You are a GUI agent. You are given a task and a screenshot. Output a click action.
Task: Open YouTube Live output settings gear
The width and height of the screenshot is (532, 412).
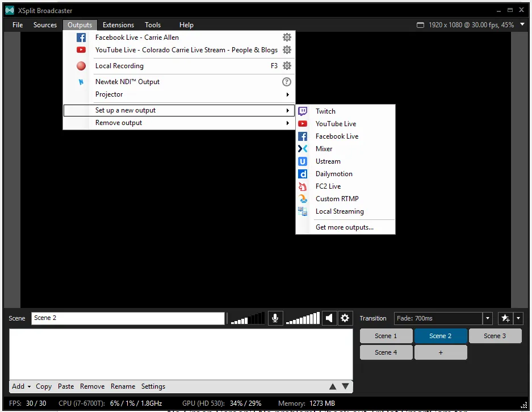point(287,50)
